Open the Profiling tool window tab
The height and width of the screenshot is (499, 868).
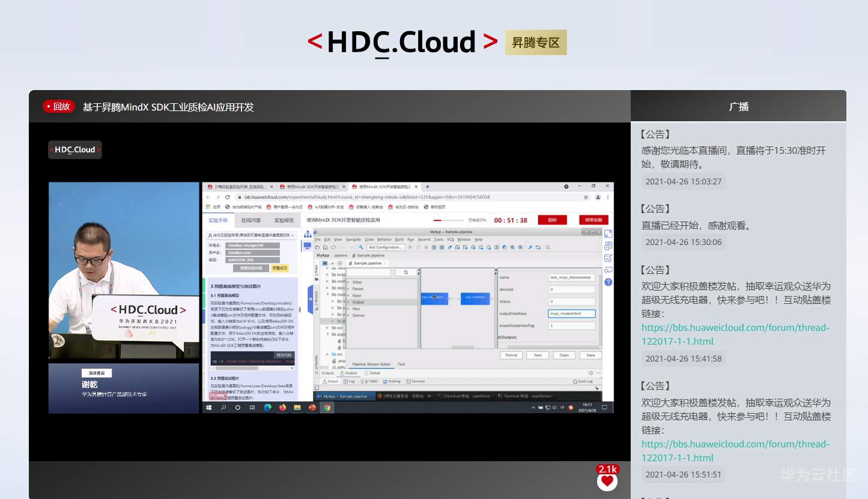tap(392, 381)
